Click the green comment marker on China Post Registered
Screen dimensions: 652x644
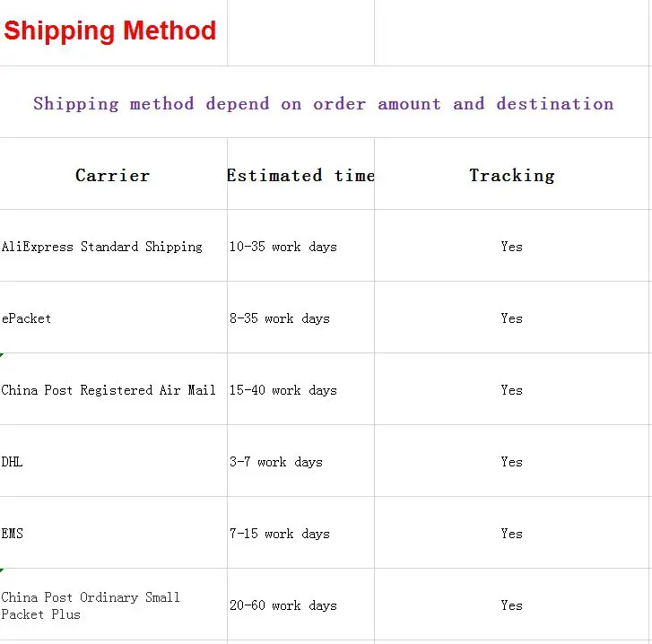point(2,356)
